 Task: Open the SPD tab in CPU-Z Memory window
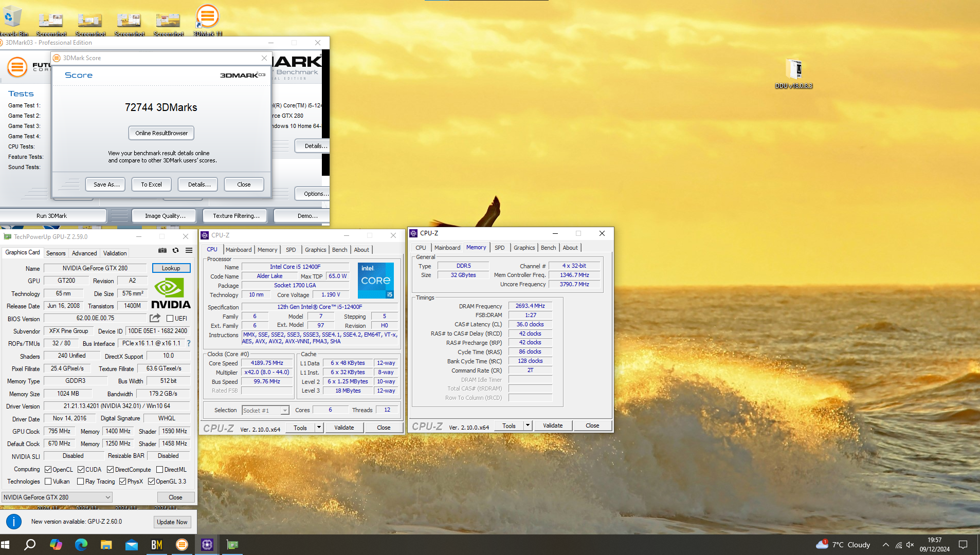(x=499, y=248)
